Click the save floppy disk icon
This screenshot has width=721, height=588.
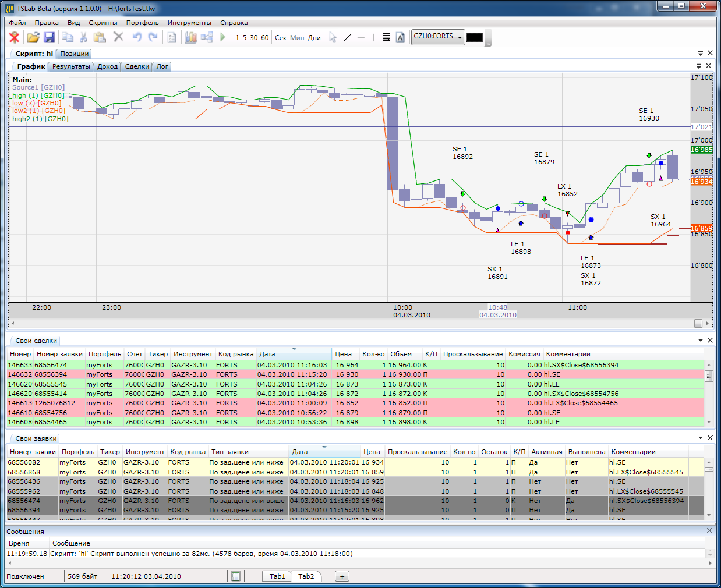(x=49, y=37)
